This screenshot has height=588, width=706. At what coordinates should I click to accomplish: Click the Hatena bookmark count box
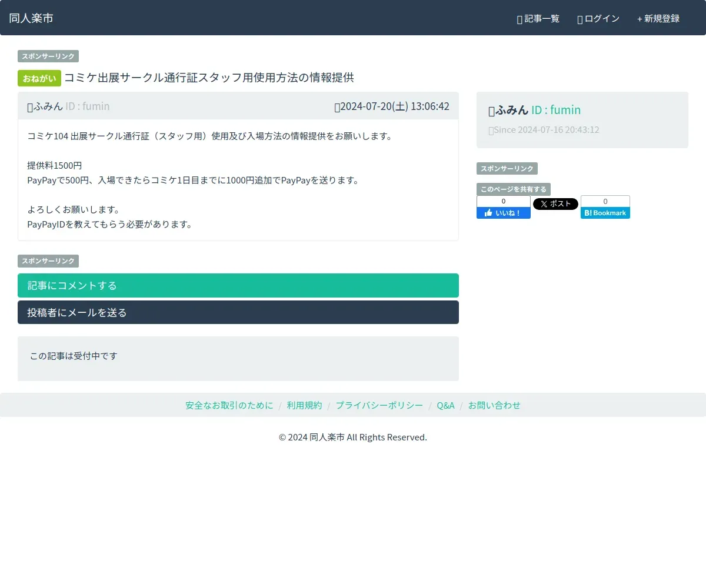coord(605,201)
